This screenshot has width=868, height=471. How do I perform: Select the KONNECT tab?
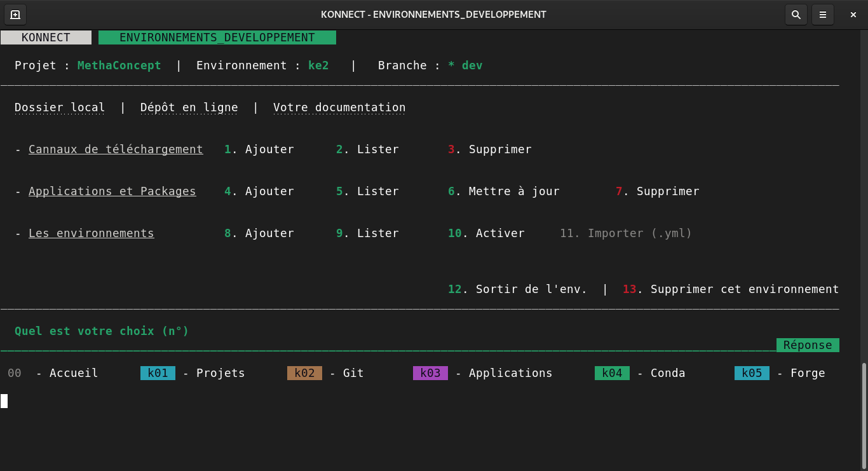click(46, 38)
